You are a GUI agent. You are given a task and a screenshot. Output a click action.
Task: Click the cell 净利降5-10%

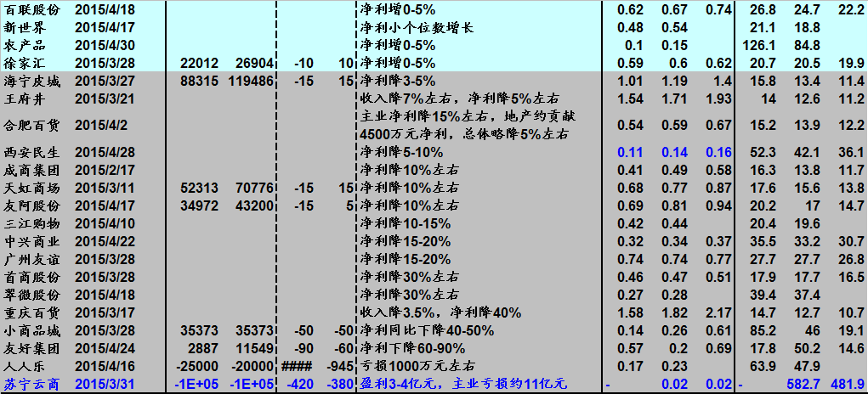point(401,152)
